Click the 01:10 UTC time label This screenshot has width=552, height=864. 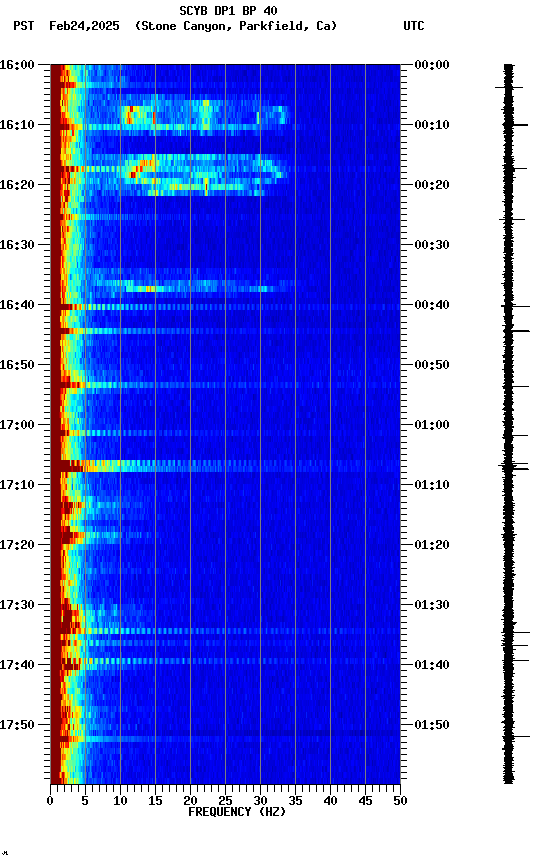[432, 485]
